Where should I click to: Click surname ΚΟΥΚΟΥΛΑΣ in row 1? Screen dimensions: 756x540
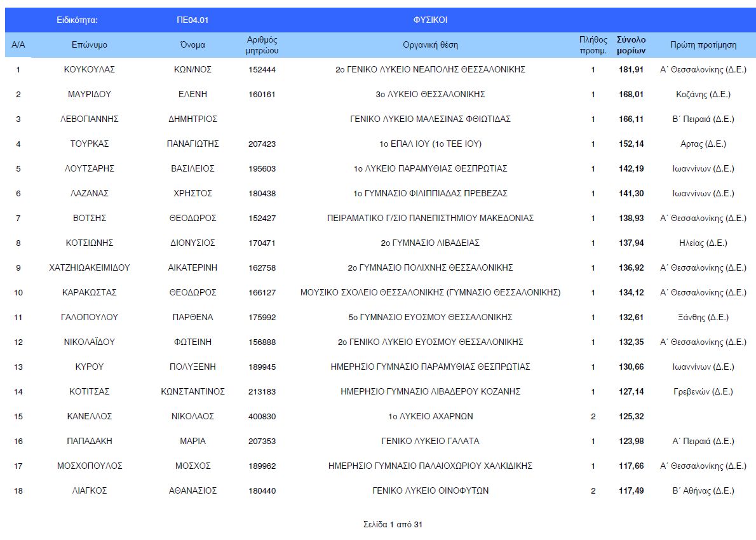[89, 69]
